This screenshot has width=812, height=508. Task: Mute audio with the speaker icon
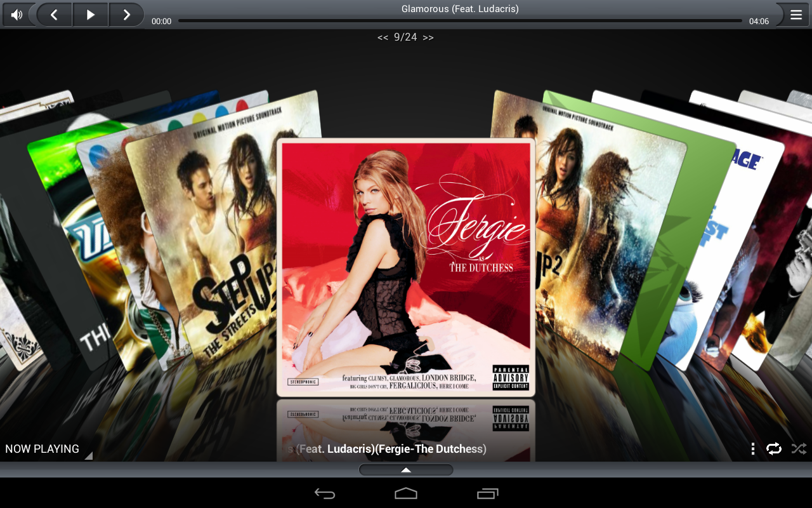click(17, 15)
